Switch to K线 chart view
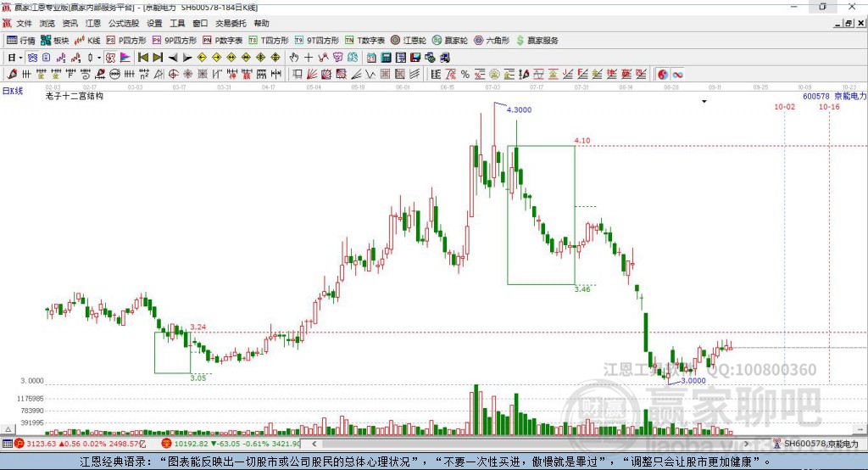The height and width of the screenshot is (470, 868). point(87,41)
